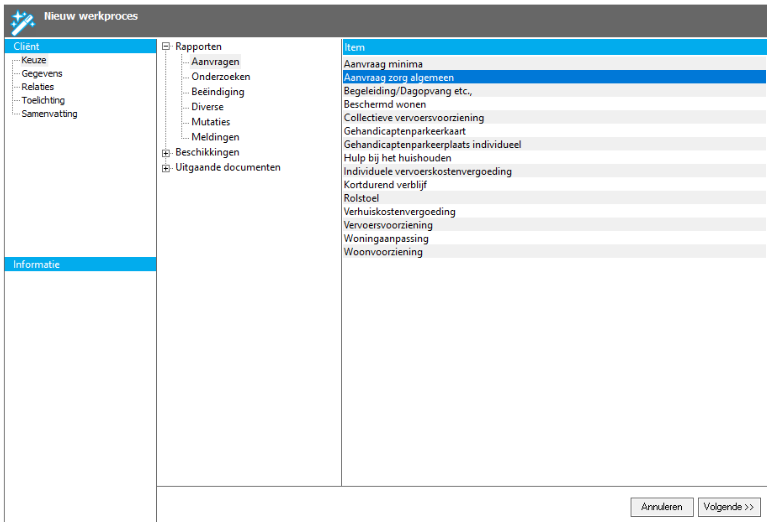Expand the Beschikkingen tree node
Image resolution: width=767 pixels, height=522 pixels.
point(166,152)
